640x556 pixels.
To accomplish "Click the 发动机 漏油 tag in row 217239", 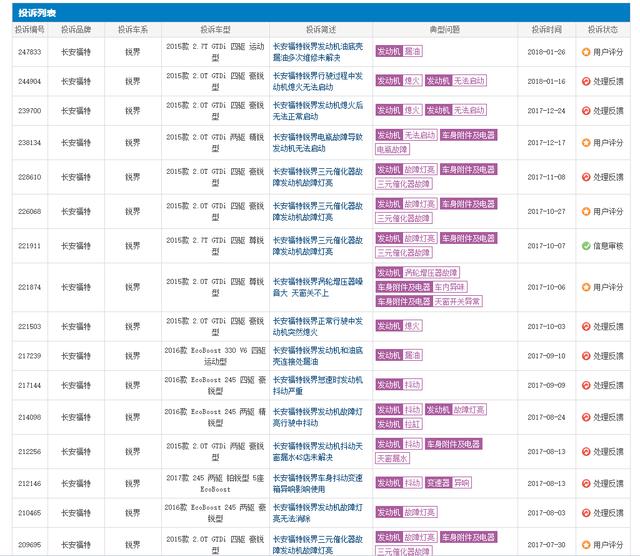I will (x=399, y=355).
